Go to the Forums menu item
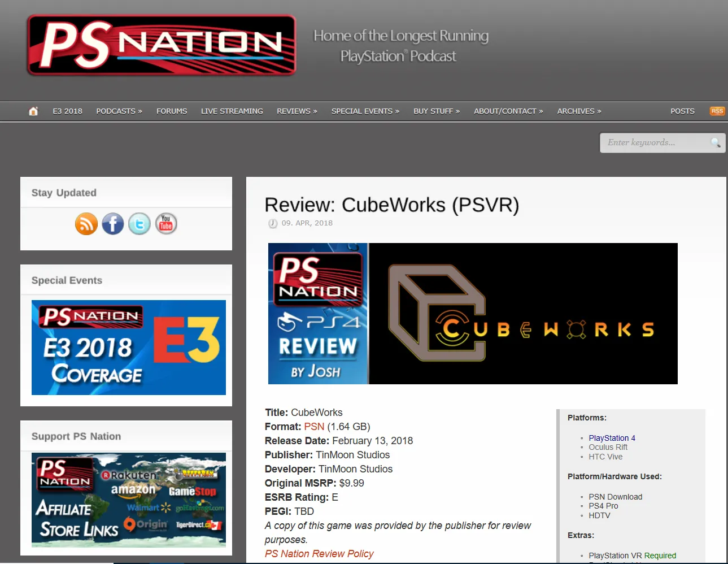 [x=172, y=111]
